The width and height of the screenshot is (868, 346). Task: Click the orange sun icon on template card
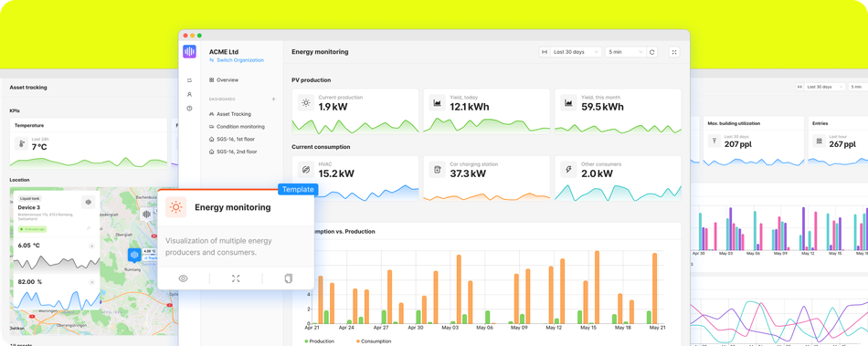tap(175, 207)
